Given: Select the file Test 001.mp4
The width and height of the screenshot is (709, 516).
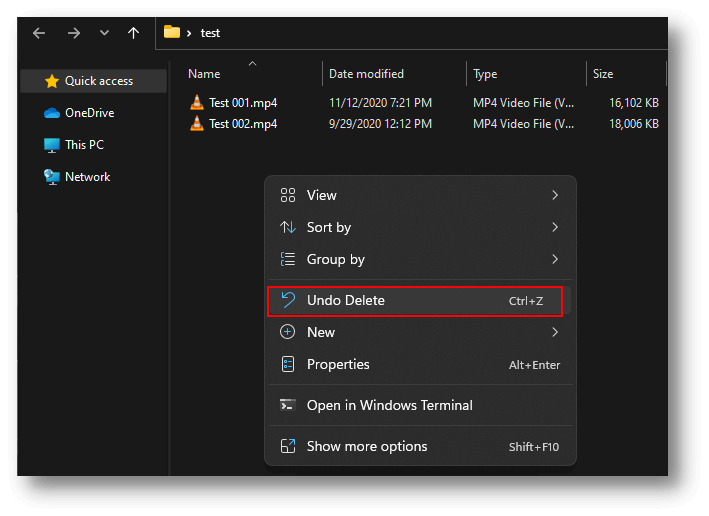Looking at the screenshot, I should point(243,103).
